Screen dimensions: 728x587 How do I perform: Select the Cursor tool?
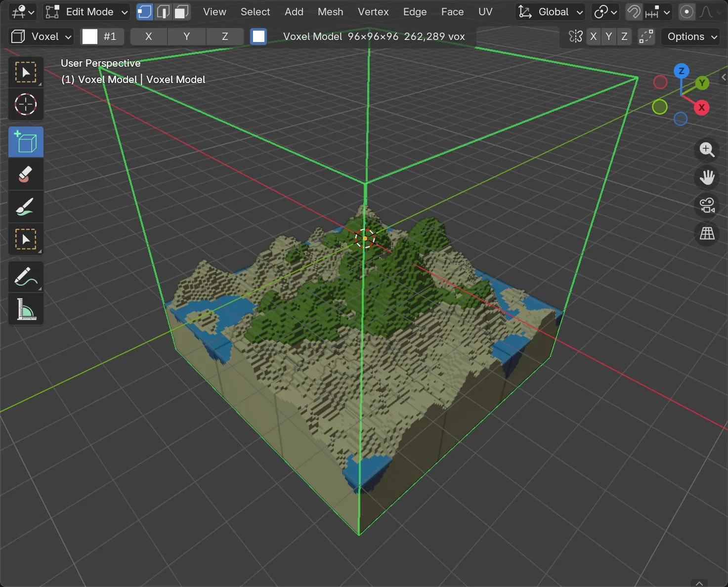[26, 104]
